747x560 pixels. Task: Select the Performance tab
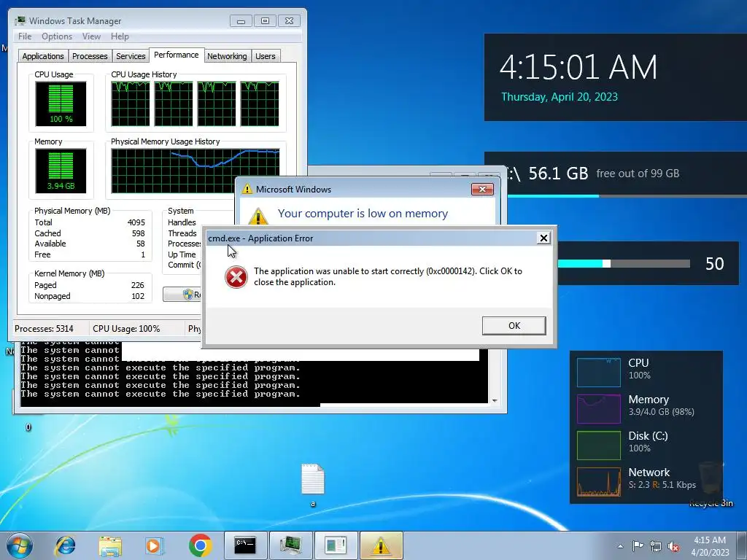[177, 55]
